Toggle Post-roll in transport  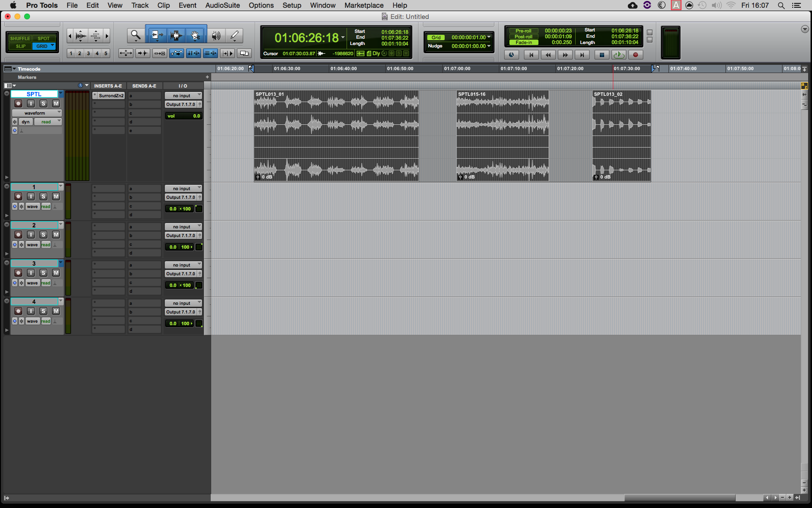523,37
